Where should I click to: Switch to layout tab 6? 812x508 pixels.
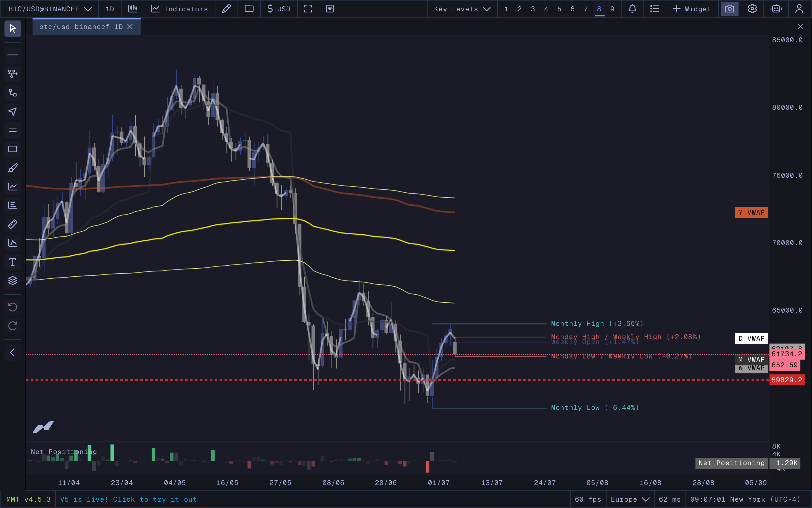(x=572, y=9)
